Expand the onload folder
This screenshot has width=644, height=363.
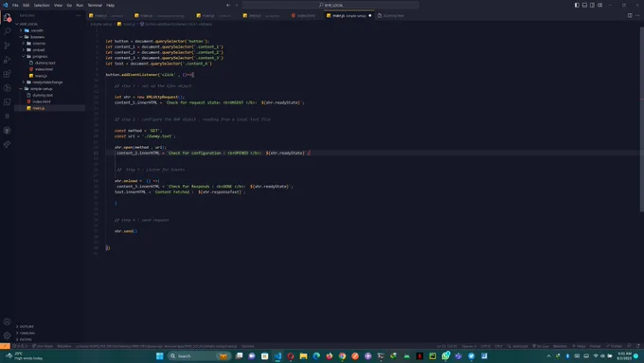coord(38,49)
